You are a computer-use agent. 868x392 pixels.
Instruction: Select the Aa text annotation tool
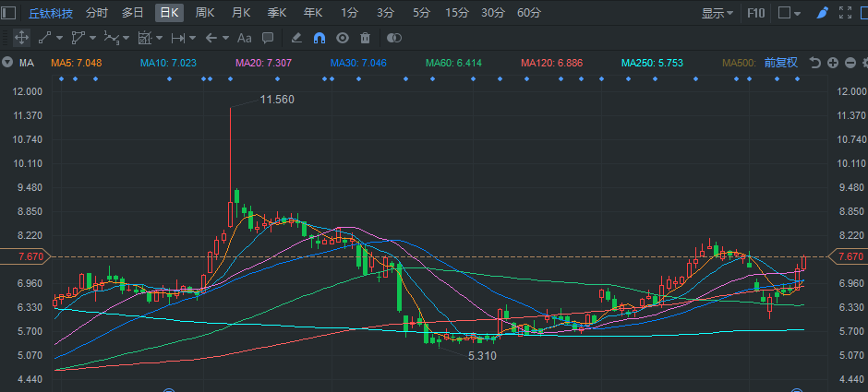pyautogui.click(x=244, y=38)
